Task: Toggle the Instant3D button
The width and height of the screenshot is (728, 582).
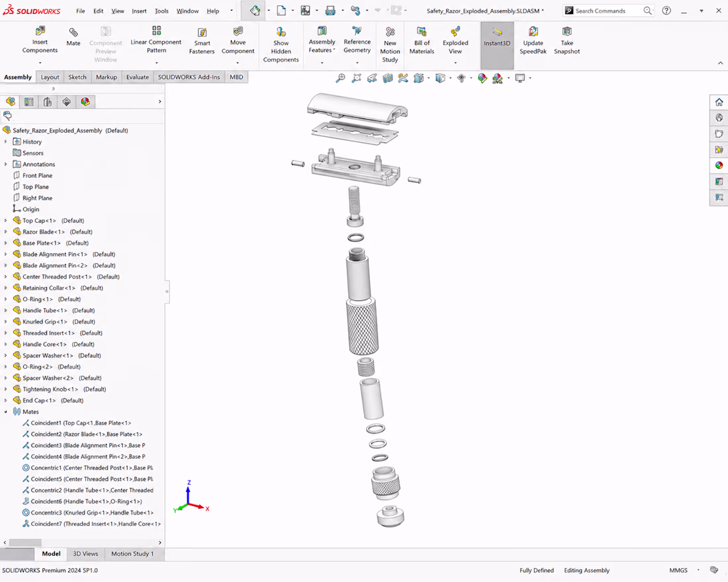Action: click(497, 45)
